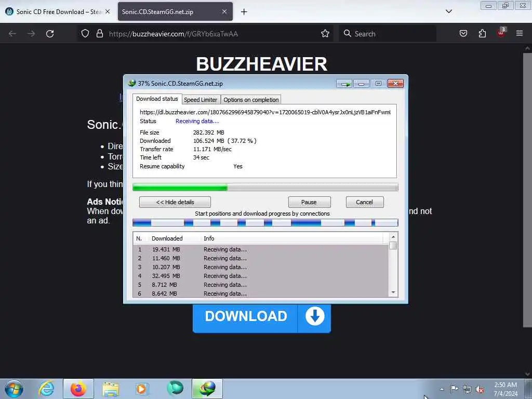Click the muted volume tray icon
This screenshot has height=399, width=532.
click(x=480, y=389)
